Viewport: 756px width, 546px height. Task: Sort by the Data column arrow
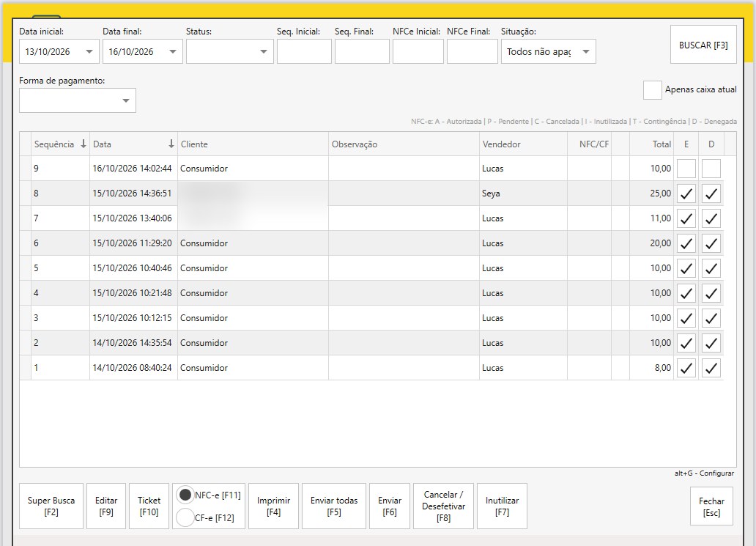point(171,144)
